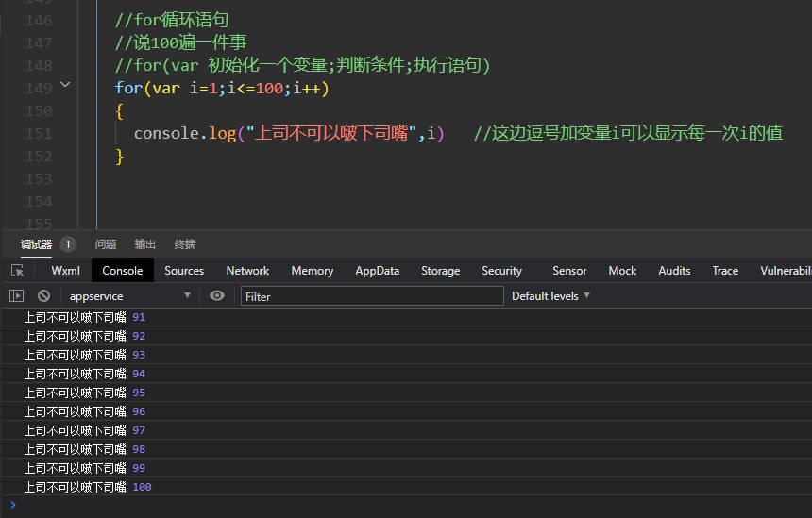Screen dimensions: 812x518
Task: Click the console log row ending in 91
Action: click(x=406, y=317)
